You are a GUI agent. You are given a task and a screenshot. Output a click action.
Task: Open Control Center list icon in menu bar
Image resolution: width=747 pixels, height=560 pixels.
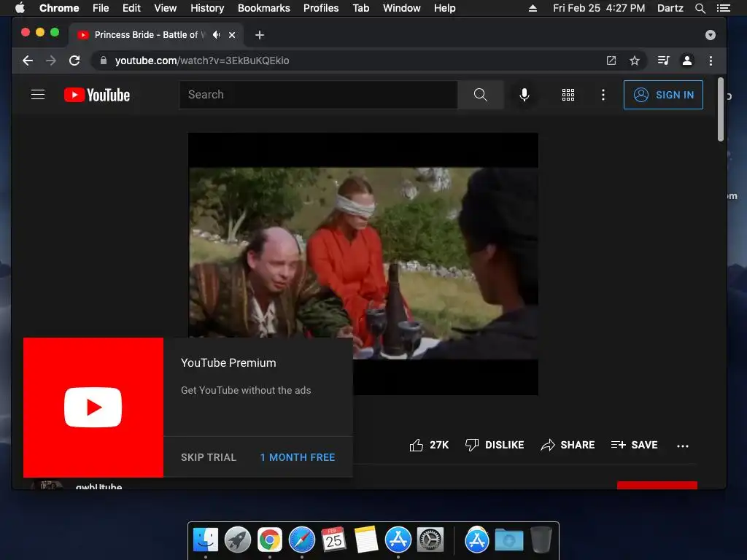[x=723, y=8]
